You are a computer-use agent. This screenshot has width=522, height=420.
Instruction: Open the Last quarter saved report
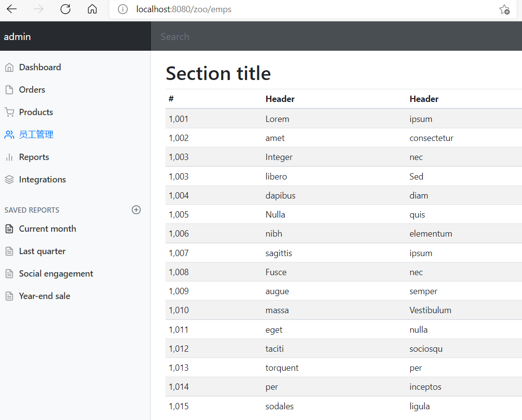pos(42,251)
